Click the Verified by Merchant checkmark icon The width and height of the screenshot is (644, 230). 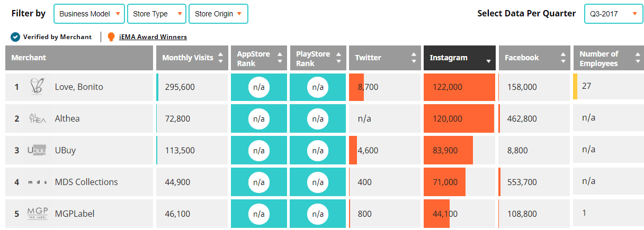15,37
